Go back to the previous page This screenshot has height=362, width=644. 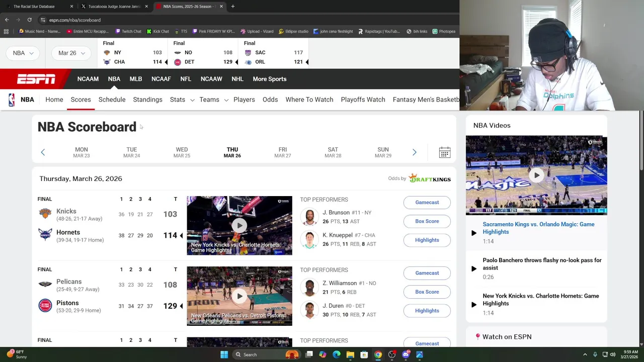pos(7,20)
